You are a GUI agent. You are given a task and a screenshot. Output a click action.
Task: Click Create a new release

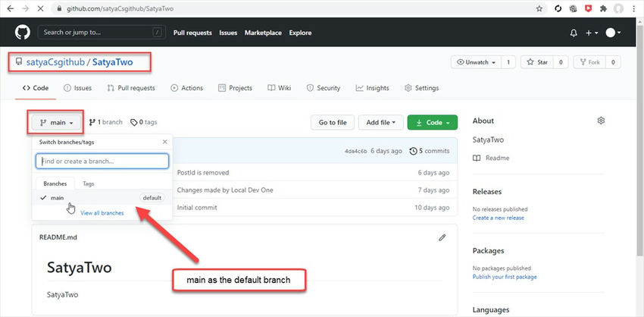coord(499,218)
